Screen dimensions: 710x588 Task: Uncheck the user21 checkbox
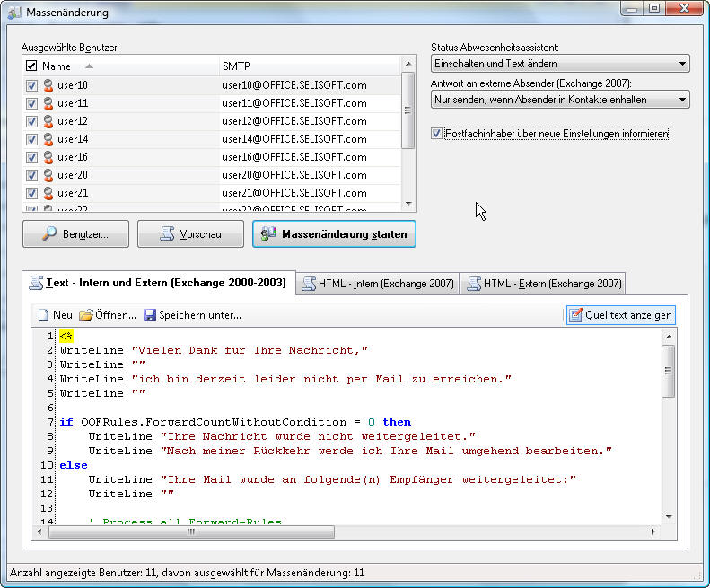[x=31, y=193]
